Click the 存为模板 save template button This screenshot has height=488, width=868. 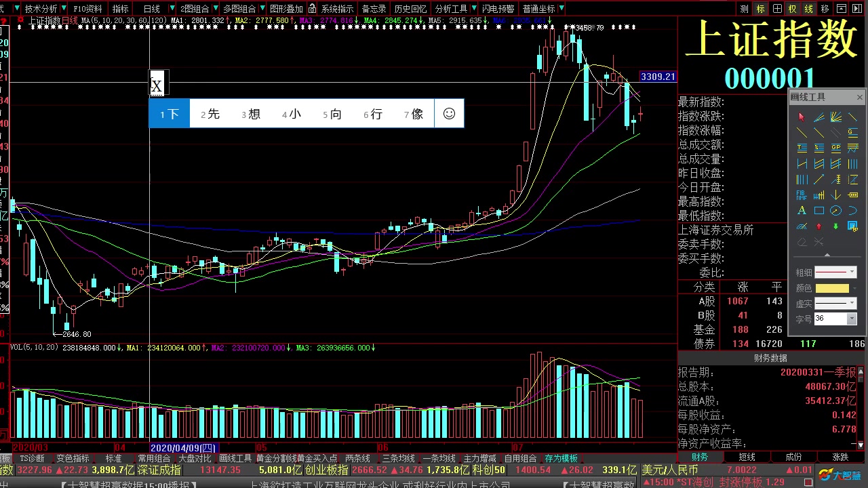coord(561,458)
